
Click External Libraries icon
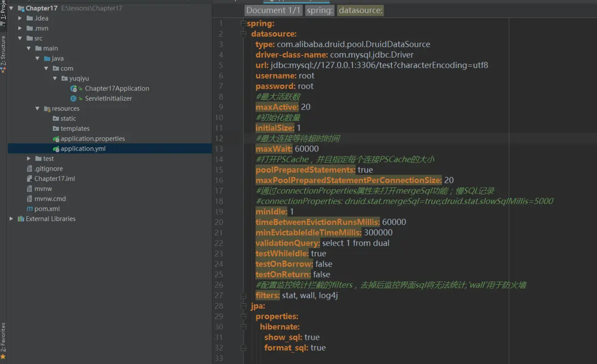coord(21,219)
